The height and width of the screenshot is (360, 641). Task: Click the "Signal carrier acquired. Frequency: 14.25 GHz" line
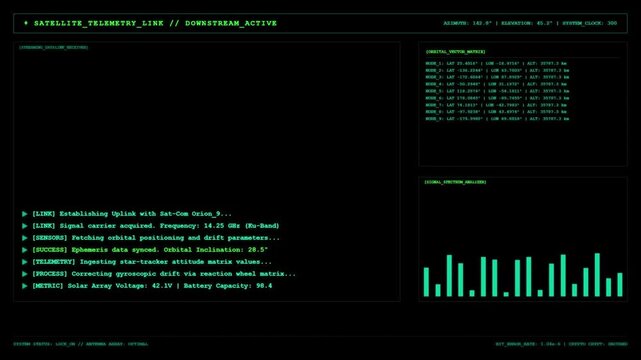[x=155, y=226]
